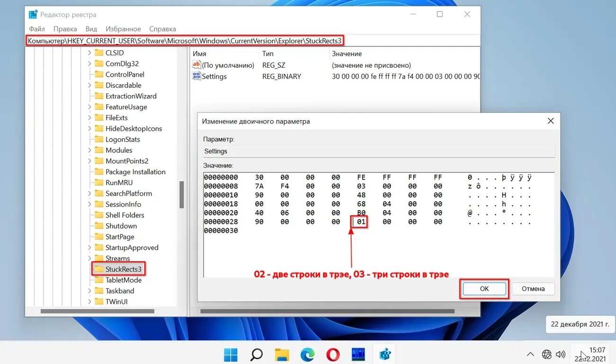Expand the SearchPlatform key
The height and width of the screenshot is (364, 616).
90,193
